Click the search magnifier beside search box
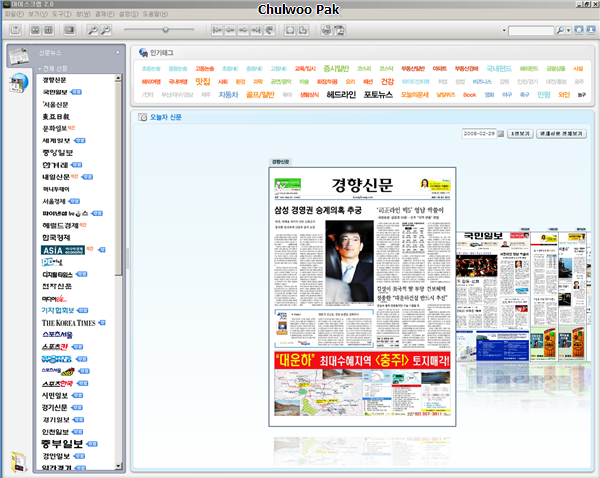Image resolution: width=600 pixels, height=478 pixels. click(x=560, y=30)
